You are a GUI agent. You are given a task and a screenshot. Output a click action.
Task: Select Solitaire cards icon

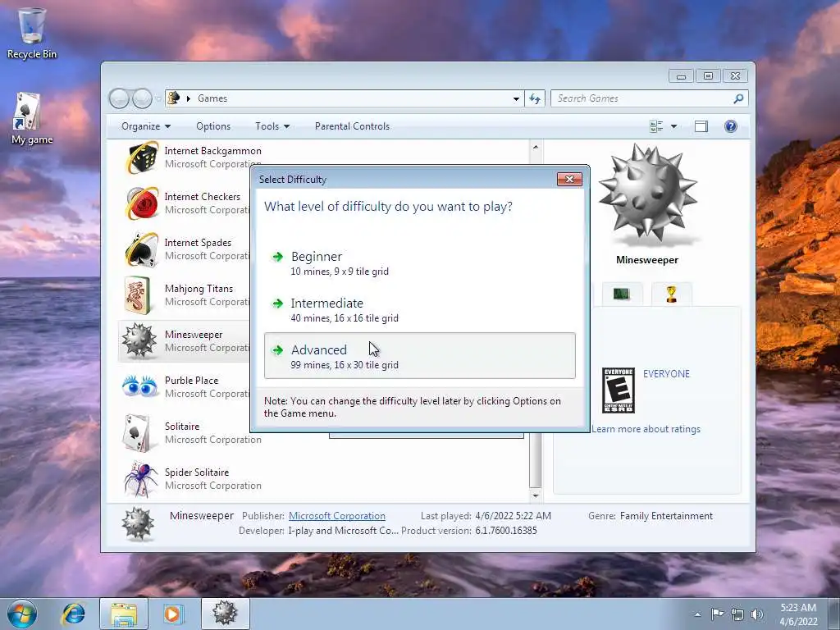pyautogui.click(x=137, y=433)
